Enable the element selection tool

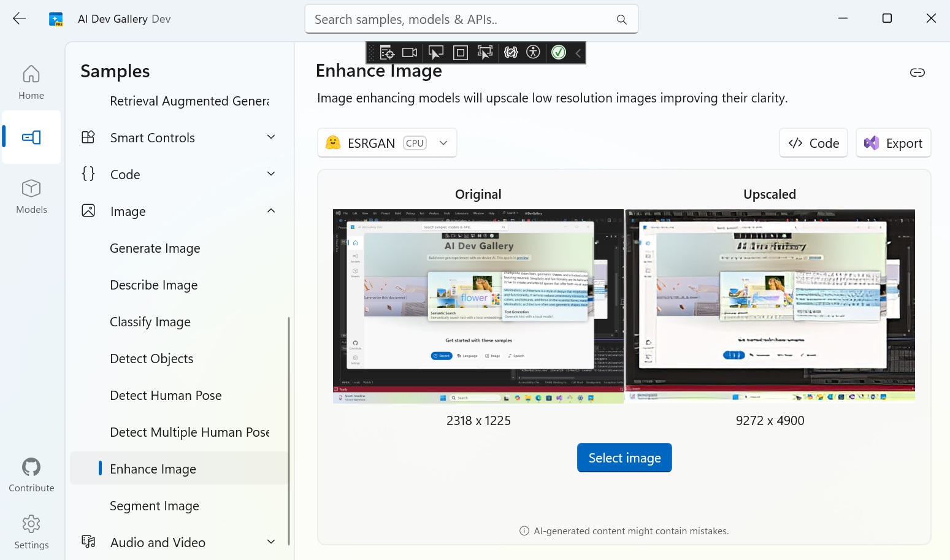435,52
